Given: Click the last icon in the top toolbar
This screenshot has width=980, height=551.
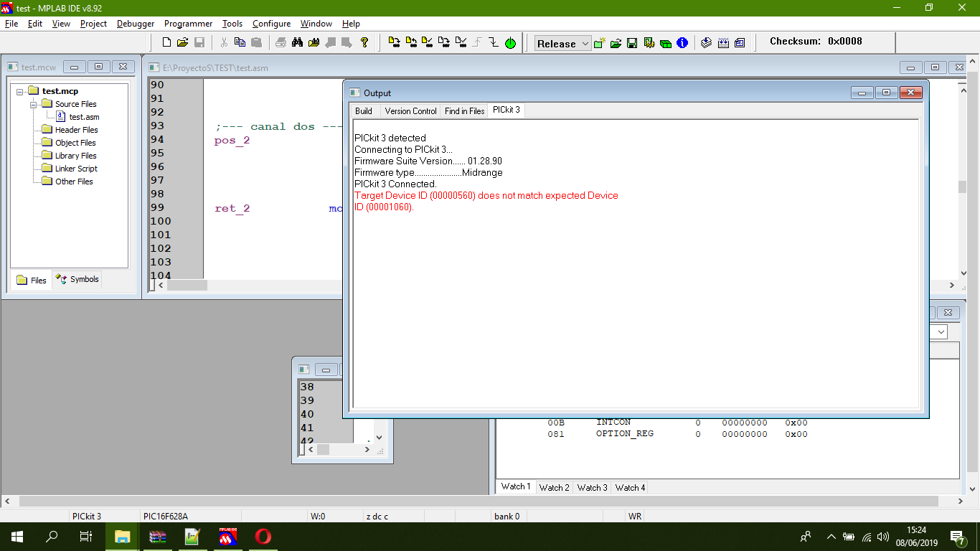Looking at the screenshot, I should tap(740, 43).
